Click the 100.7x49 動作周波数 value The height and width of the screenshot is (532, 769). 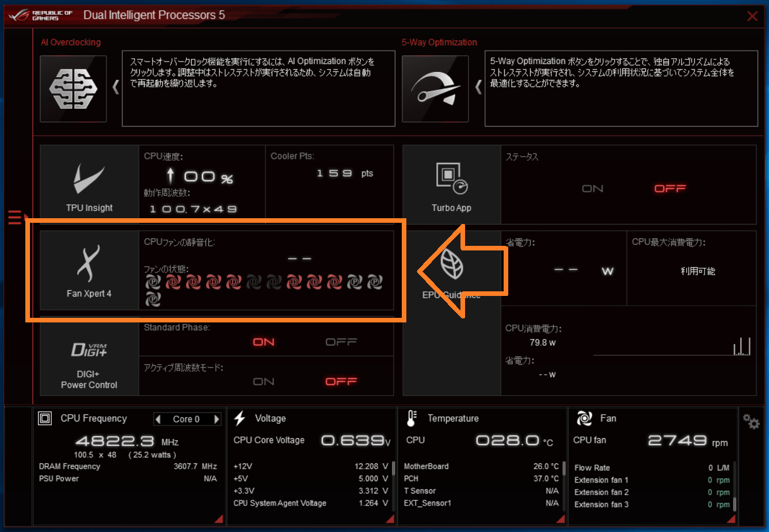pyautogui.click(x=193, y=209)
